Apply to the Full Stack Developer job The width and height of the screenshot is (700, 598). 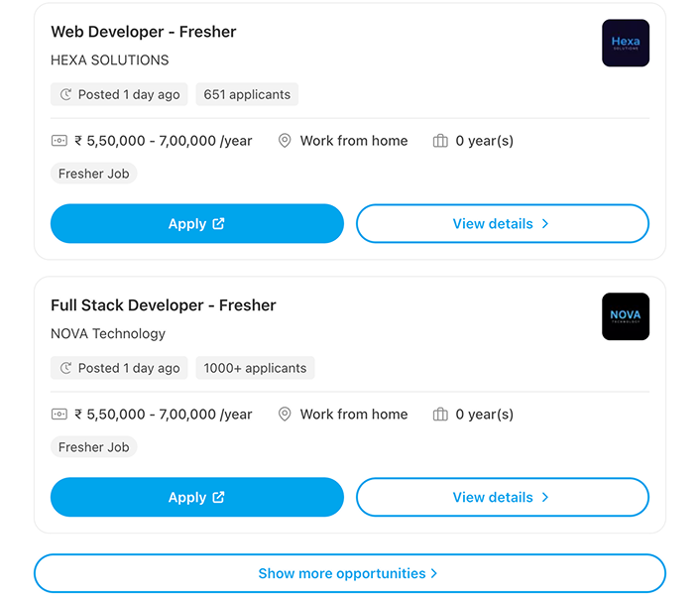click(196, 498)
